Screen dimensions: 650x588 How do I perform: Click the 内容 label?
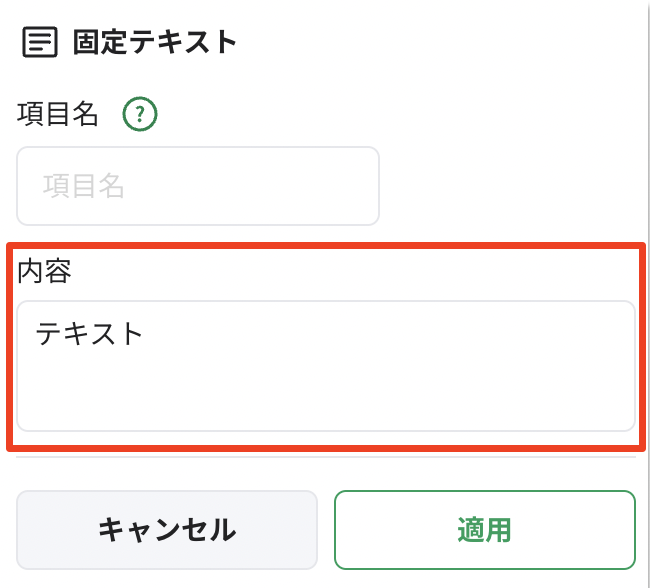tap(44, 271)
